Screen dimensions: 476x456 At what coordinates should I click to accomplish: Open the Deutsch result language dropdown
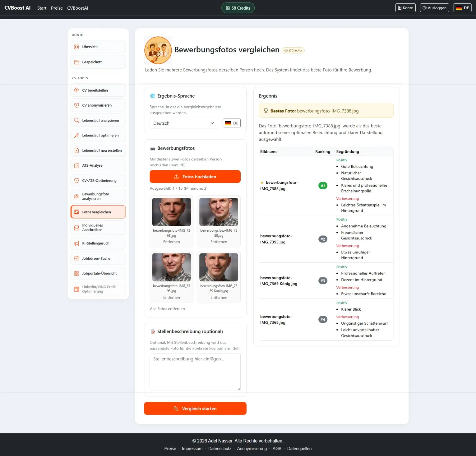(x=184, y=123)
